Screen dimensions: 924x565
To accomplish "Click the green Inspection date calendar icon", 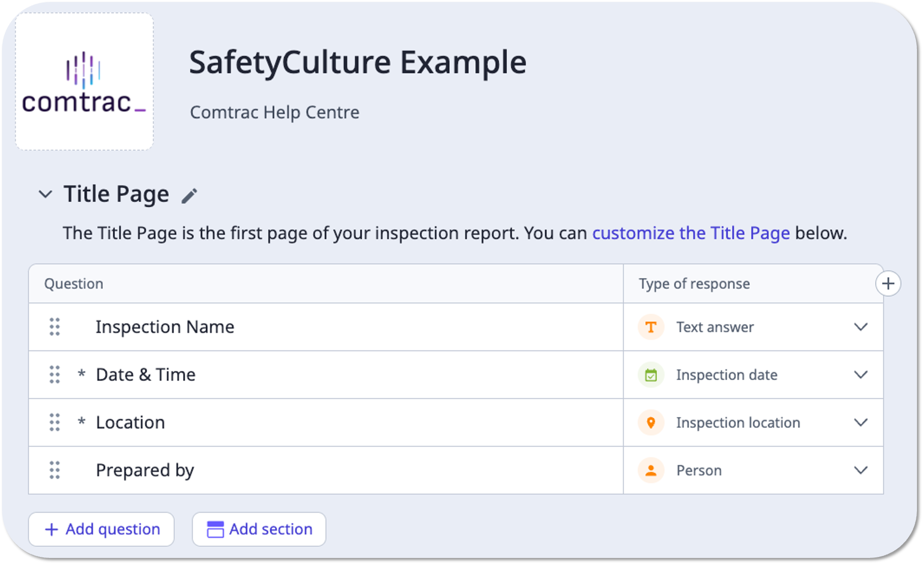I will click(x=651, y=375).
